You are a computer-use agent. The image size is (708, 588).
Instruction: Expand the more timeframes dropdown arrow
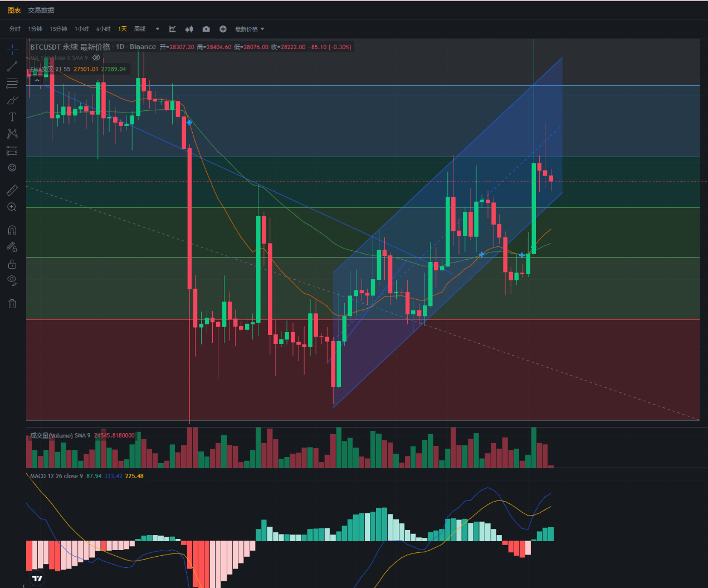[x=157, y=29]
